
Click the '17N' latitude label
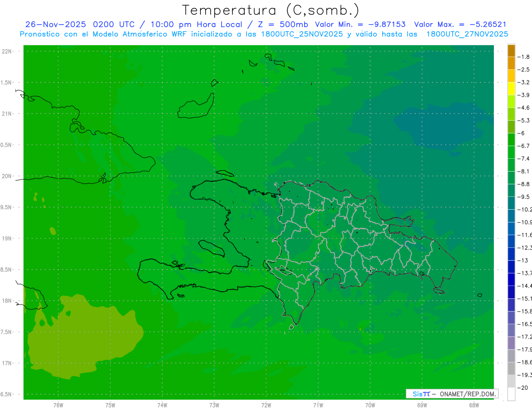coord(7,363)
